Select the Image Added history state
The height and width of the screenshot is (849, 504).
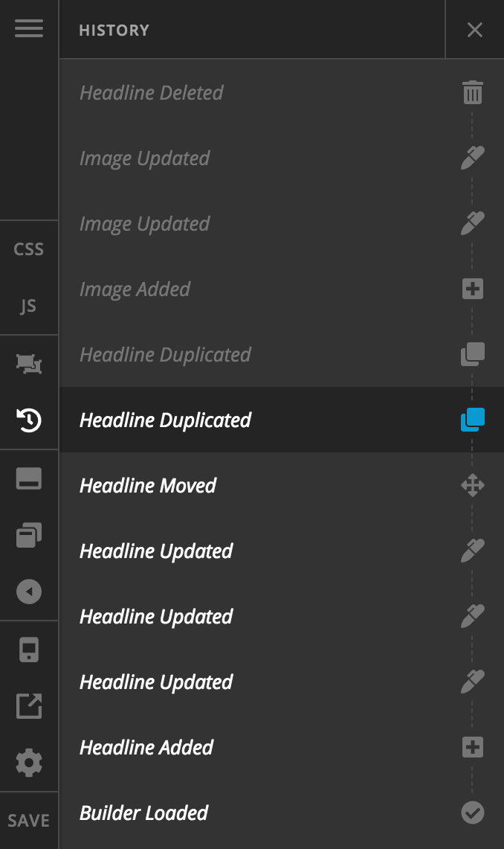[135, 289]
